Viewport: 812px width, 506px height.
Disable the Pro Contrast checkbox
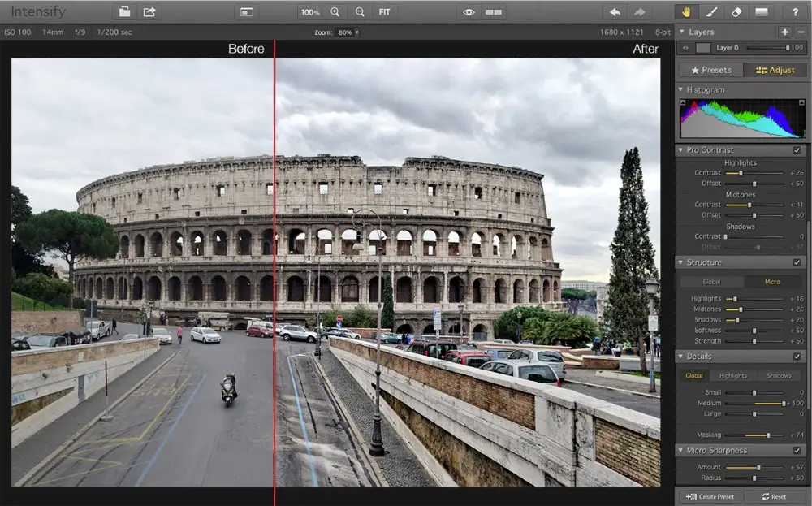click(x=797, y=150)
